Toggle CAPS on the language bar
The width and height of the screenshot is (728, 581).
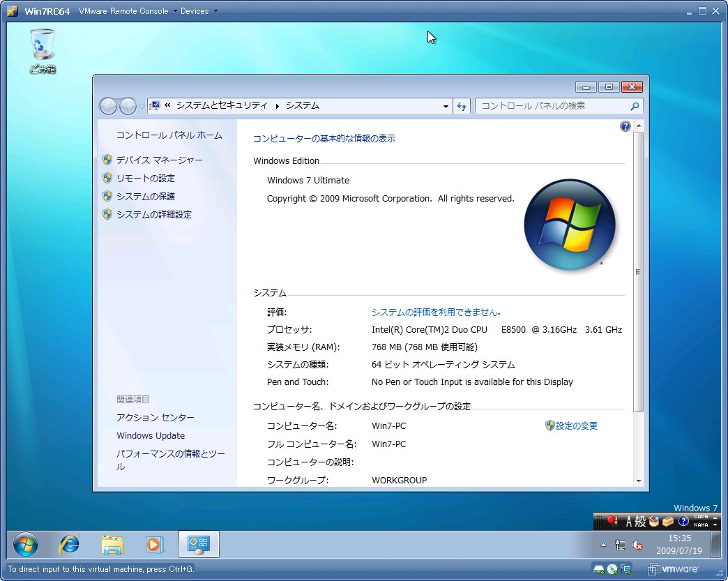(701, 516)
